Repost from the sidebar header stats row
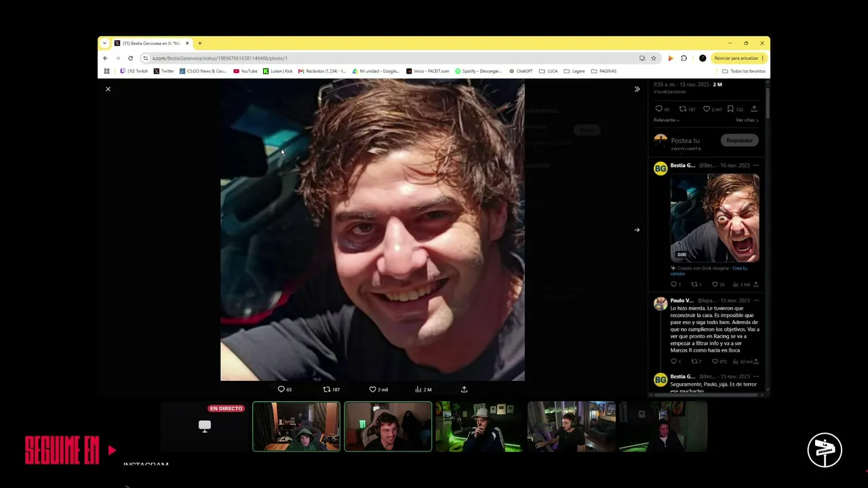This screenshot has width=868, height=488. tap(682, 108)
